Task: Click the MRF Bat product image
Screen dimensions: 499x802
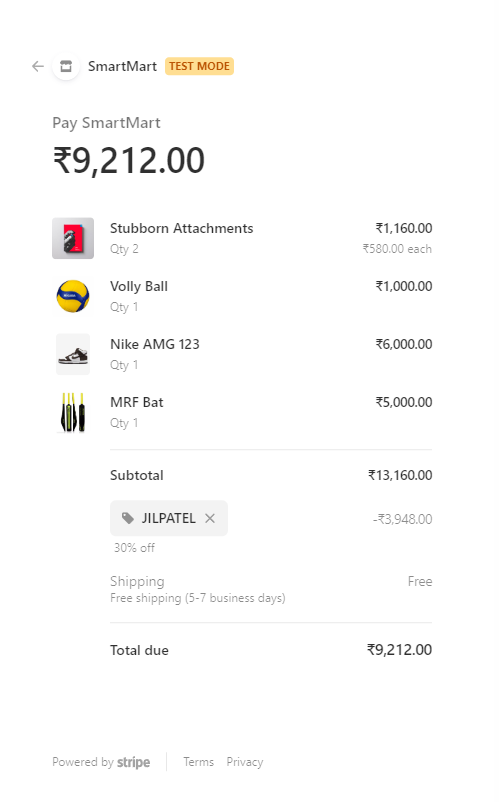Action: tap(73, 412)
